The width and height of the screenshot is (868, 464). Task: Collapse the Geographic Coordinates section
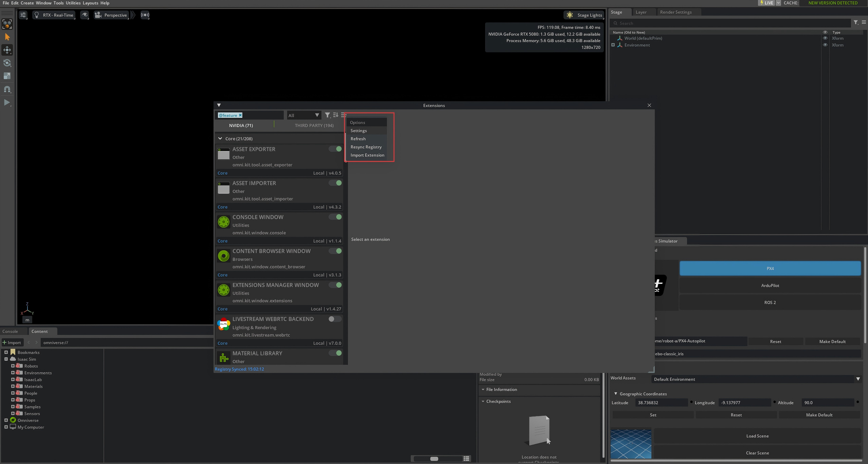615,394
